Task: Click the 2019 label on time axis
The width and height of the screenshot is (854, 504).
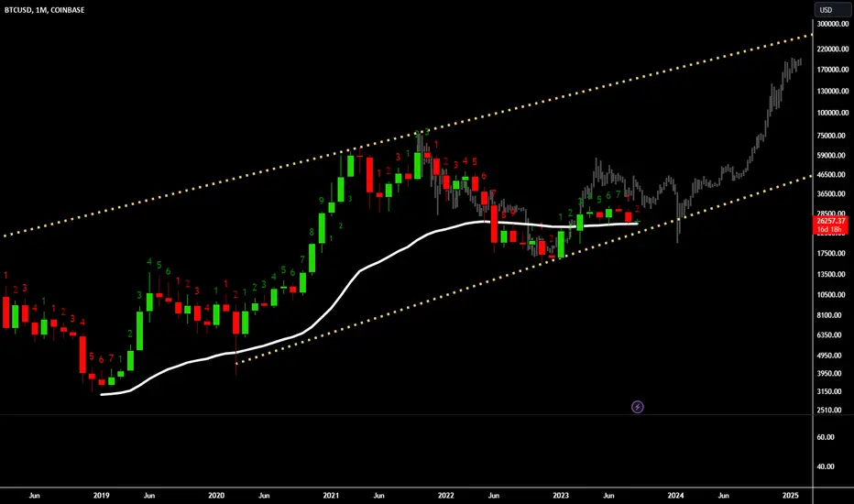Action: [102, 495]
